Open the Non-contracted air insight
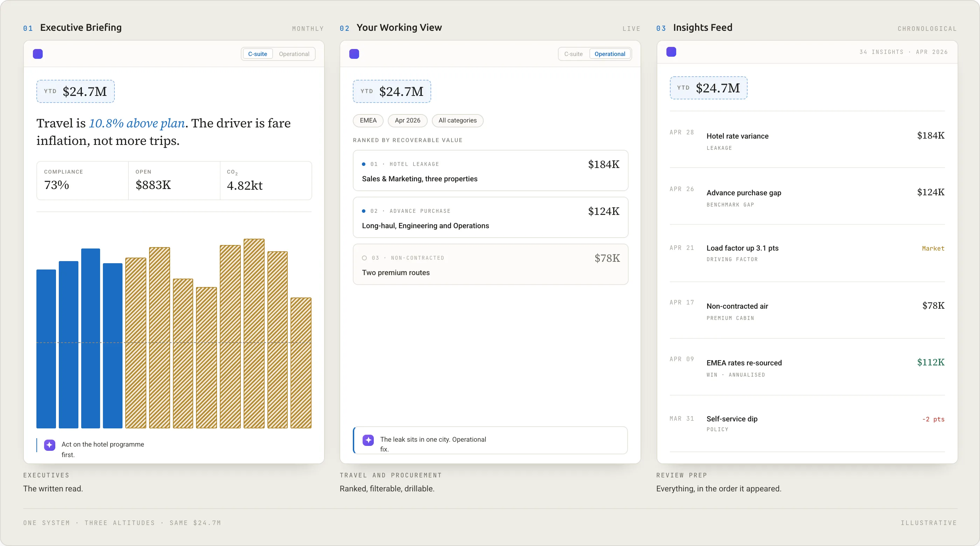Screen dimensions: 980x546 (807, 310)
